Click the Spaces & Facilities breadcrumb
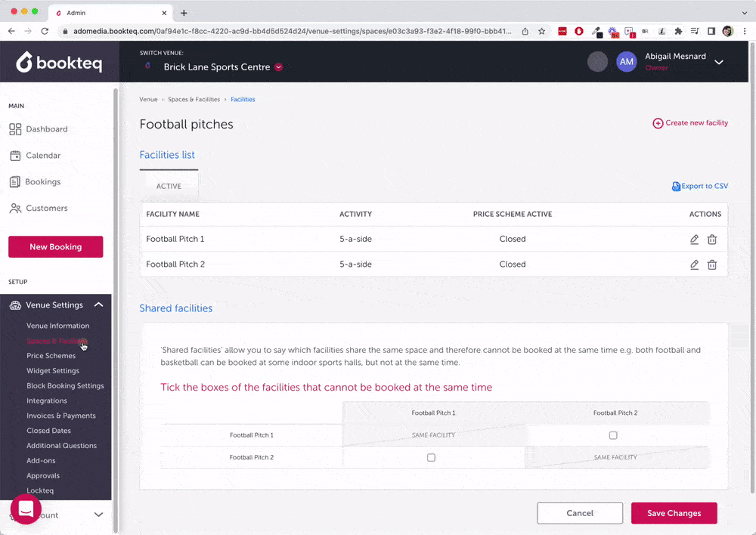This screenshot has width=756, height=535. (194, 99)
